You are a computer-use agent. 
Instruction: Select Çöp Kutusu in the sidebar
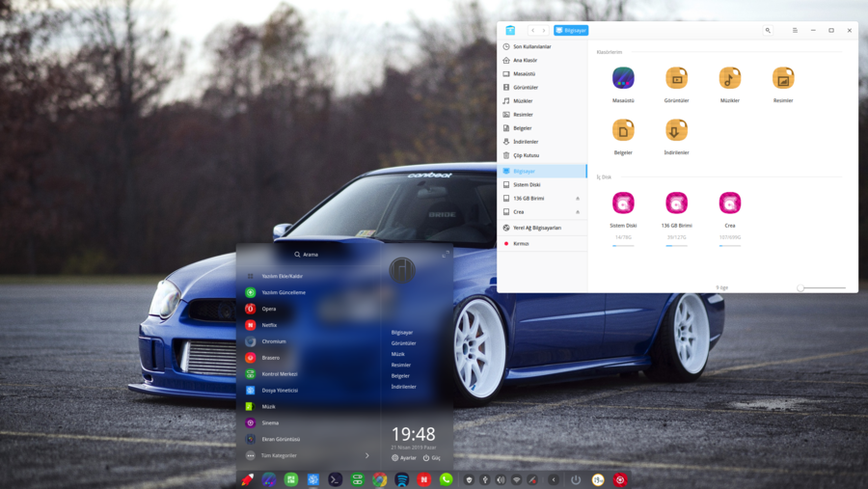tap(526, 155)
